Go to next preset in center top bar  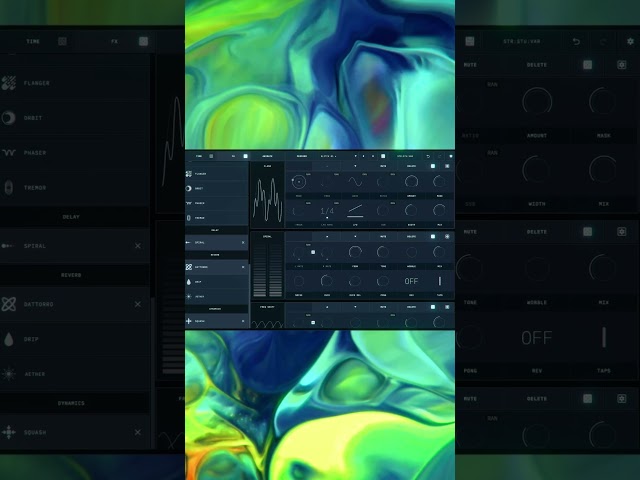[x=373, y=156]
